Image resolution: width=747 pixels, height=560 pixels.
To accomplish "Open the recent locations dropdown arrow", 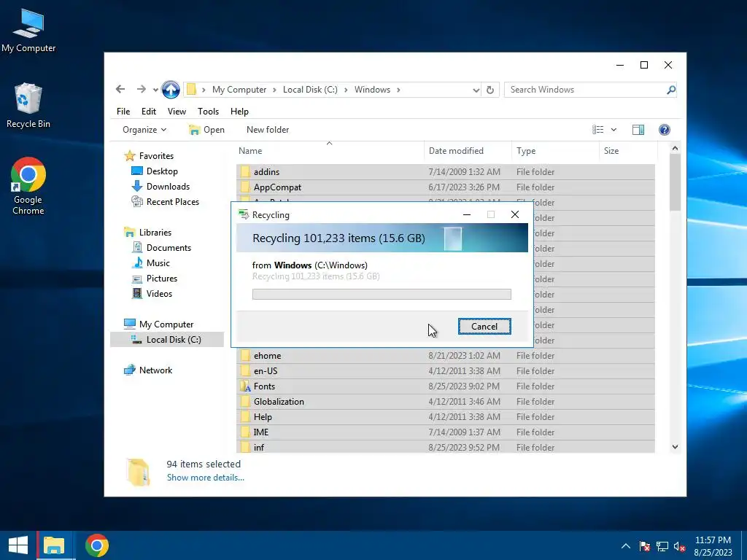I will [155, 90].
